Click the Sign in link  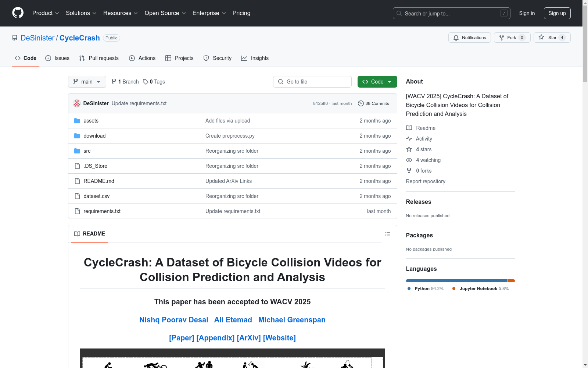coord(527,13)
